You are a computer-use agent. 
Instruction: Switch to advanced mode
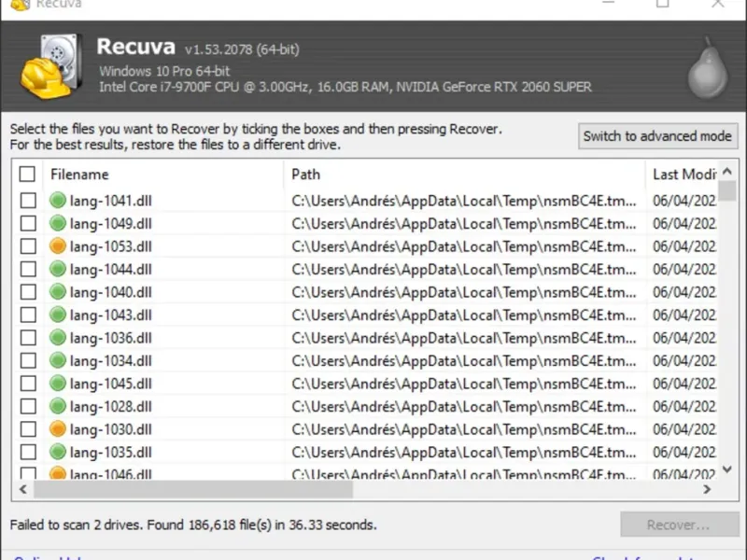(x=657, y=136)
